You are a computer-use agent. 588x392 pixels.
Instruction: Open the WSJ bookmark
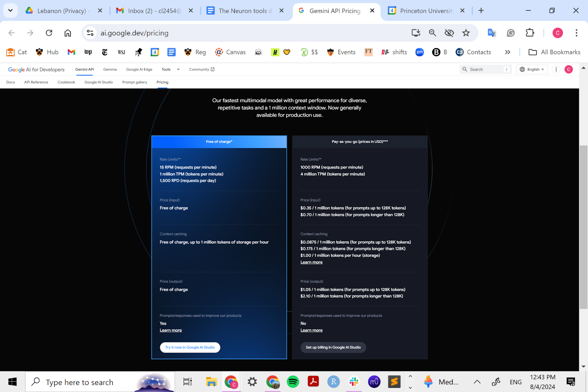coord(121,52)
